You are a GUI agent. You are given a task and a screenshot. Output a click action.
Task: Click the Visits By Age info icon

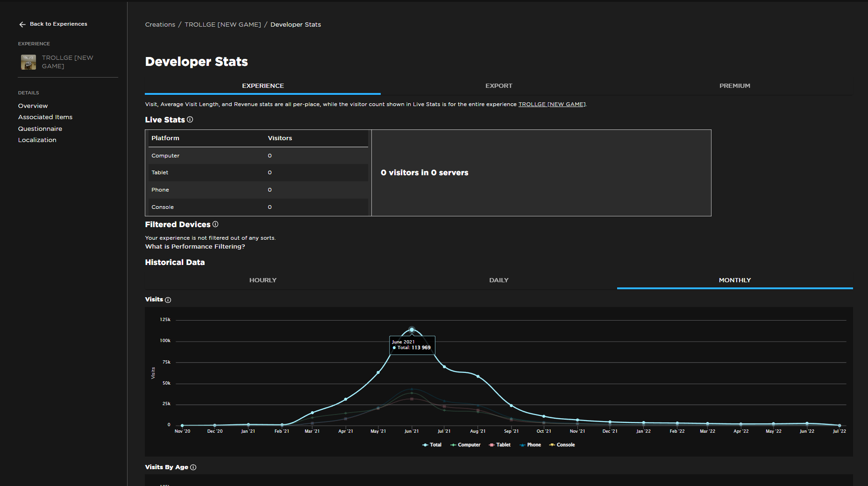tap(193, 467)
